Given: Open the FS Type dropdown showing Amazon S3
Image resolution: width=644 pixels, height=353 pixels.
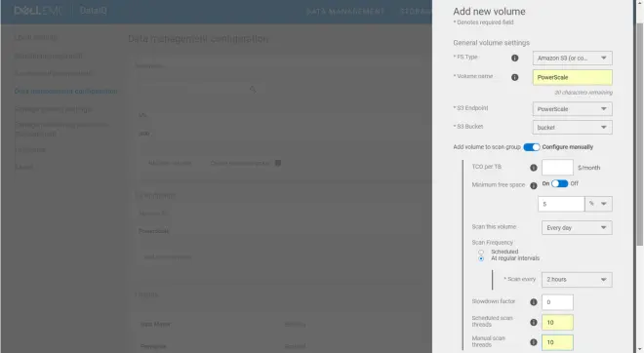Looking at the screenshot, I should [573, 58].
